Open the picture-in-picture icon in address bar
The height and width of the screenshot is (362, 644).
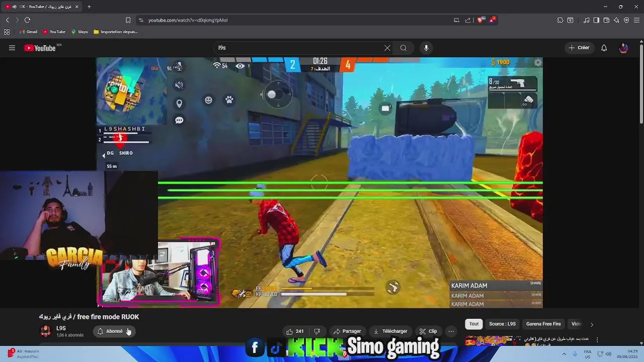click(x=456, y=20)
